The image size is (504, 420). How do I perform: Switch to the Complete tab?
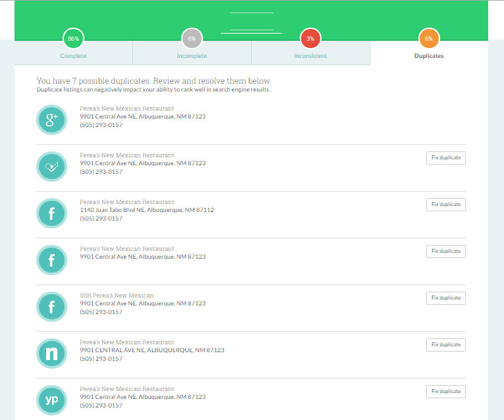73,56
